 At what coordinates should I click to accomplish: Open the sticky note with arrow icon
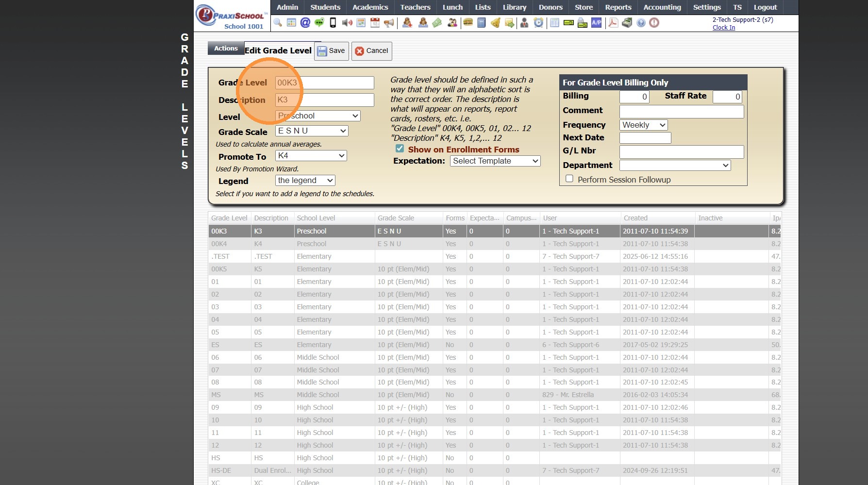coord(510,23)
